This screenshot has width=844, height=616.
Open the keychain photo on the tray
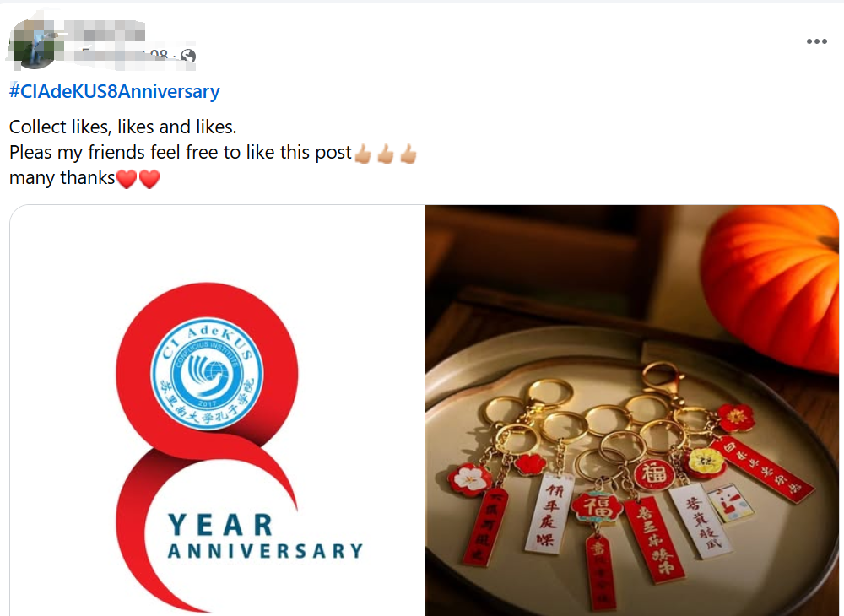pos(632,410)
